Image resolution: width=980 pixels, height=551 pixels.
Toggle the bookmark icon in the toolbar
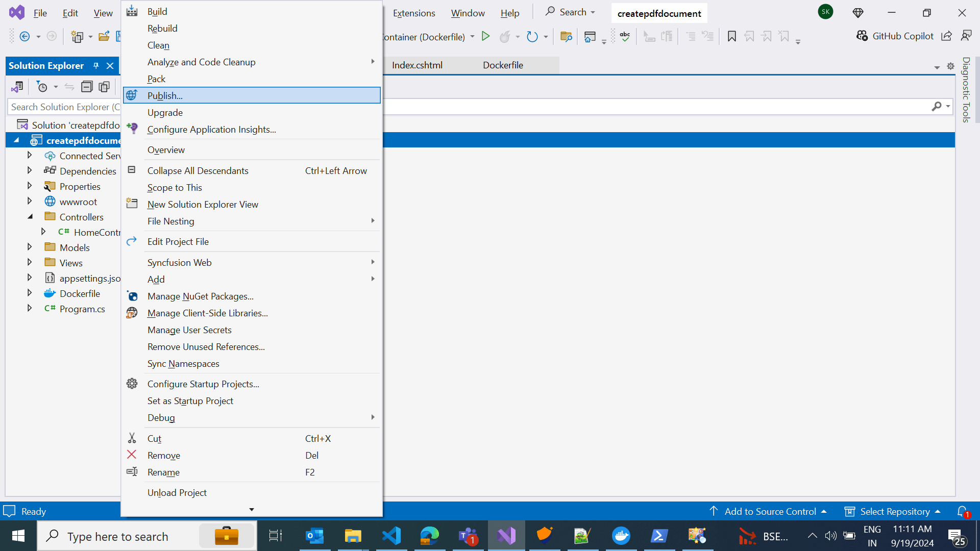tap(731, 36)
